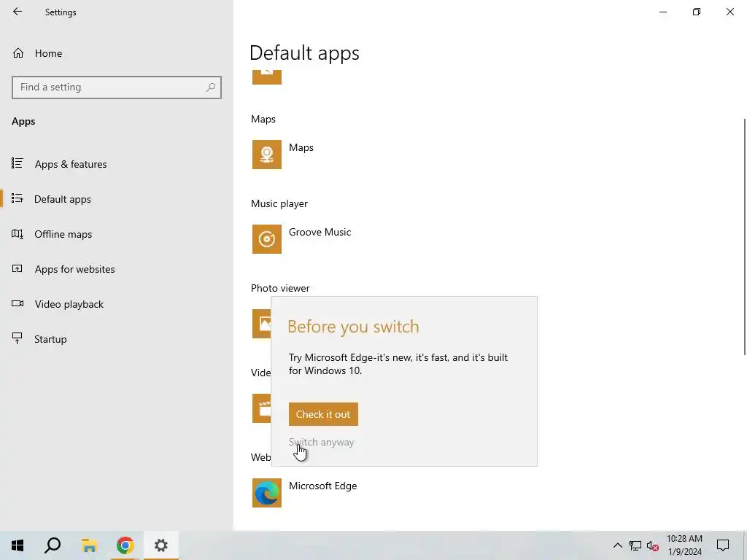The image size is (747, 560).
Task: Click Switch anyway link
Action: pyautogui.click(x=321, y=443)
